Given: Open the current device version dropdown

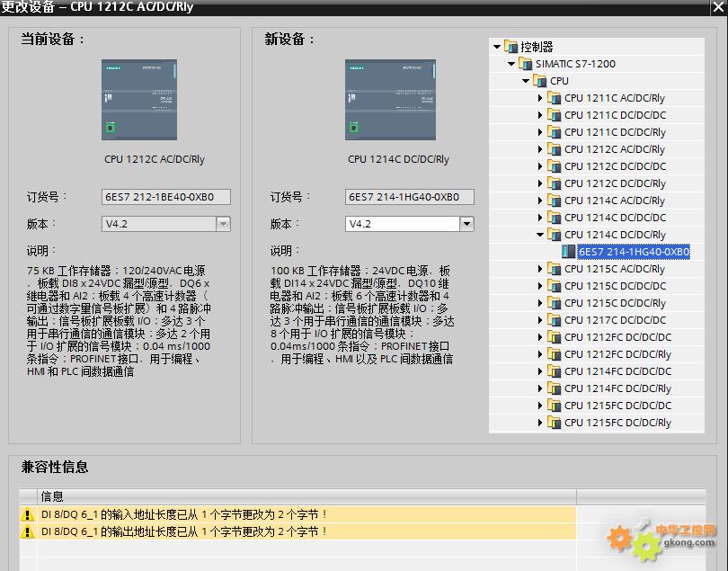Looking at the screenshot, I should click(223, 224).
